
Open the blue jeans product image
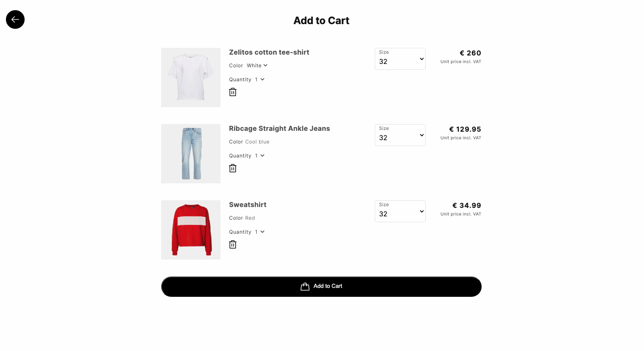(191, 154)
